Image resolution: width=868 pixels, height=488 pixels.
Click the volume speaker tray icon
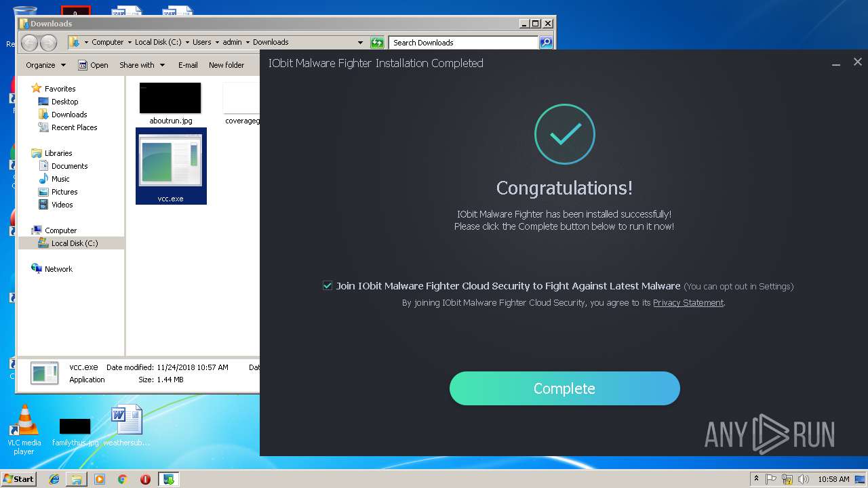[x=803, y=479]
